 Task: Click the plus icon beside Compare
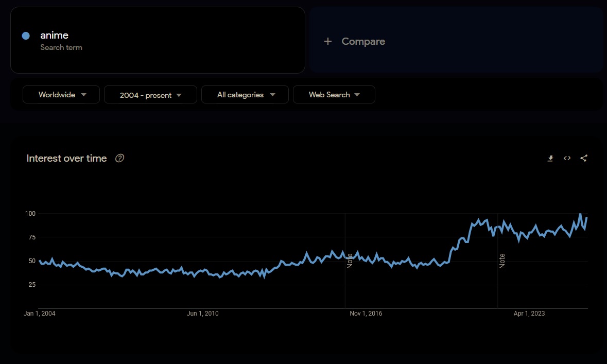click(x=328, y=41)
